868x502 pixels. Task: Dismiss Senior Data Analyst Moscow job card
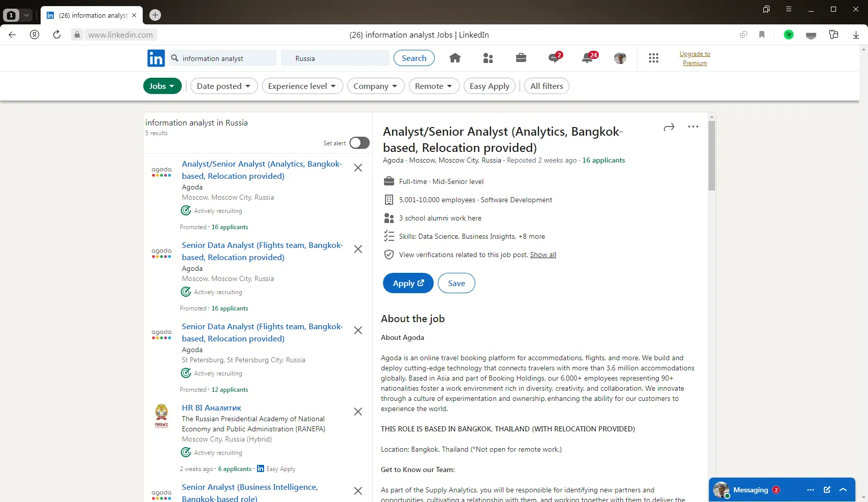coord(358,249)
